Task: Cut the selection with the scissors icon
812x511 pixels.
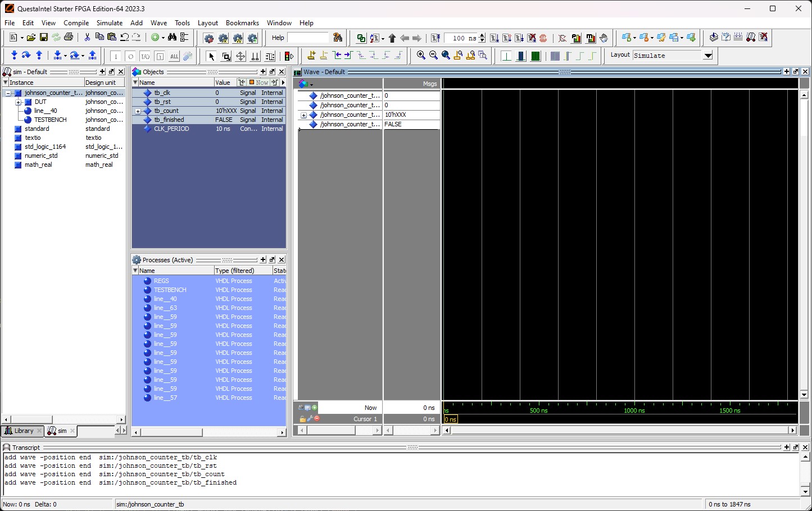Action: click(87, 38)
